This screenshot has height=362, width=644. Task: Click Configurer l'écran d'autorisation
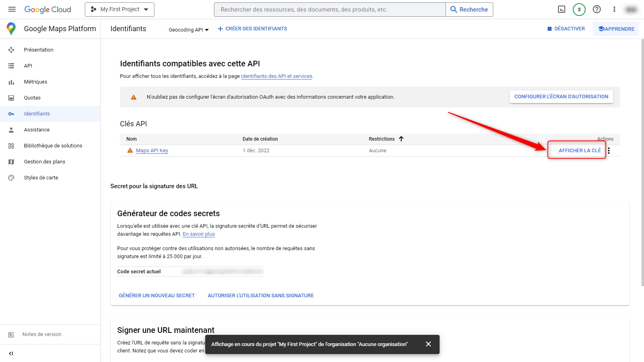(561, 97)
